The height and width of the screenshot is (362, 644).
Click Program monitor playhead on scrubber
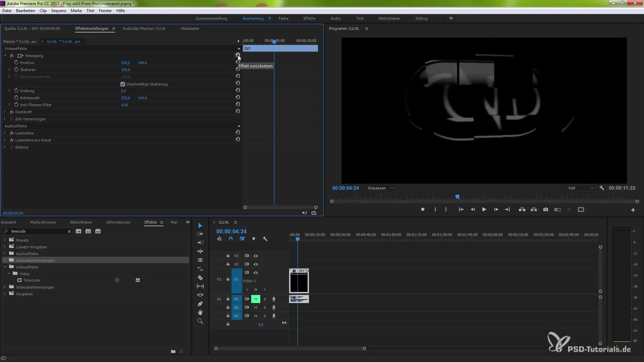coord(457,197)
